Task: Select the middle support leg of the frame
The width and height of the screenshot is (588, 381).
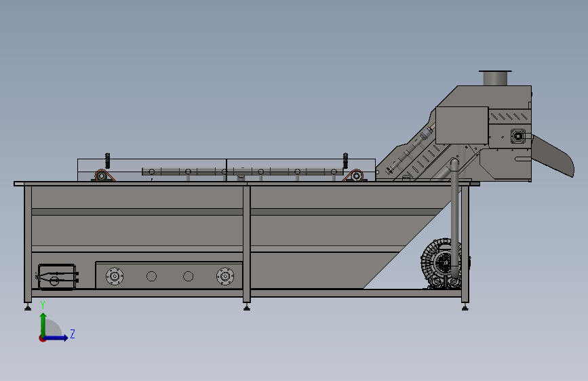Action: (246, 244)
